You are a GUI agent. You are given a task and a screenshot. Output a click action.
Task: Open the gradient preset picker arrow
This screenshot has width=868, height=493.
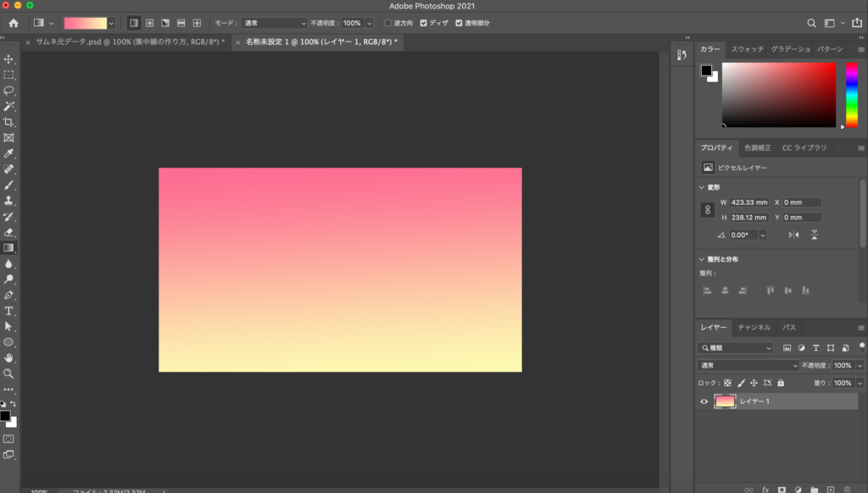pyautogui.click(x=111, y=23)
